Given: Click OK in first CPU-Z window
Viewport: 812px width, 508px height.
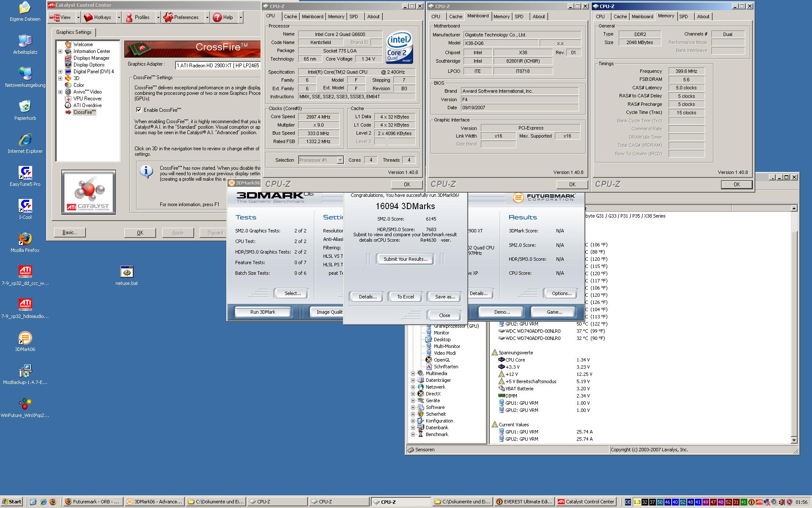Looking at the screenshot, I should click(407, 184).
